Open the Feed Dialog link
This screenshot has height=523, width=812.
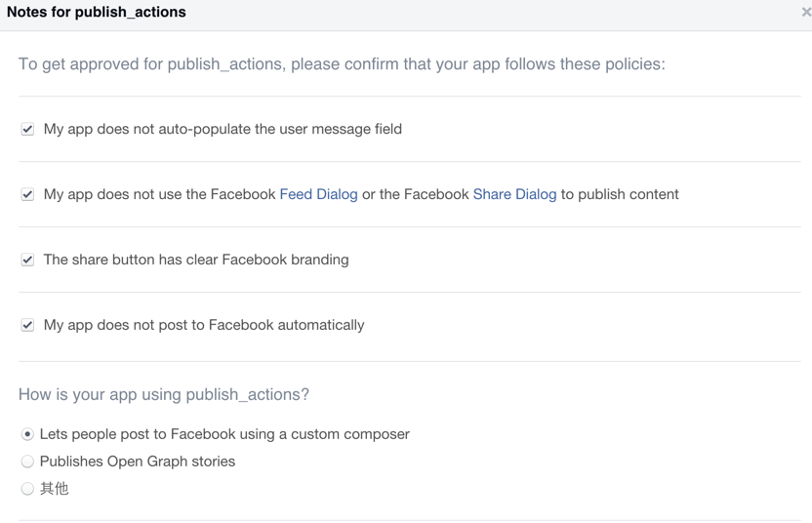coord(318,194)
